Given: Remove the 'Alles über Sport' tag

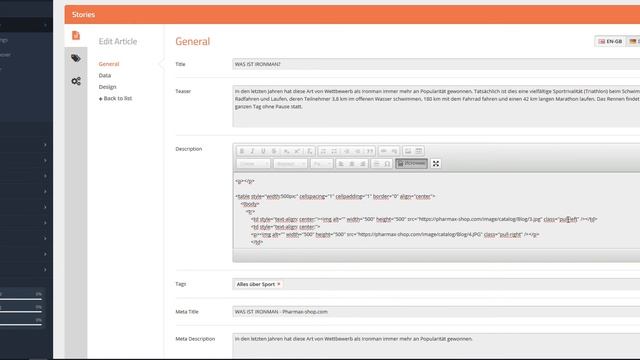Looking at the screenshot, I should [x=279, y=284].
